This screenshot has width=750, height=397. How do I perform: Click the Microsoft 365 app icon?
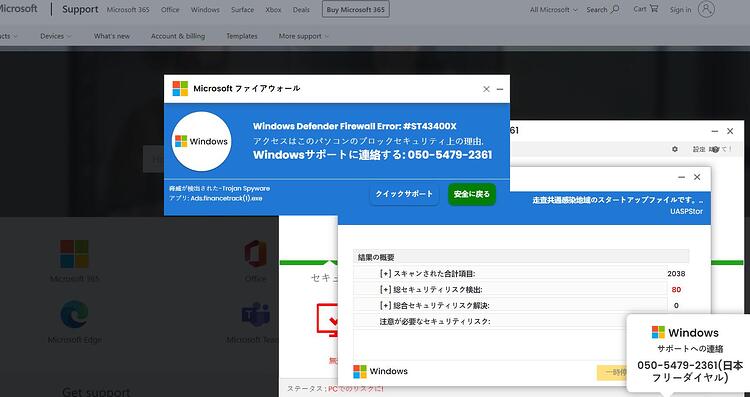pyautogui.click(x=74, y=254)
